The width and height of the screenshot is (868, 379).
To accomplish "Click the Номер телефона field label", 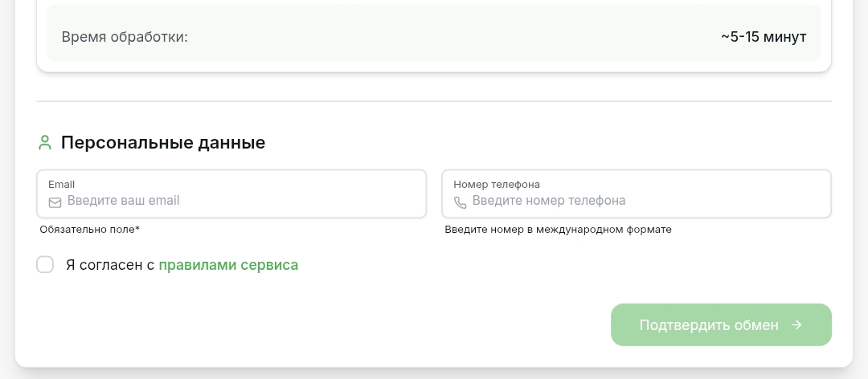I will 497,184.
